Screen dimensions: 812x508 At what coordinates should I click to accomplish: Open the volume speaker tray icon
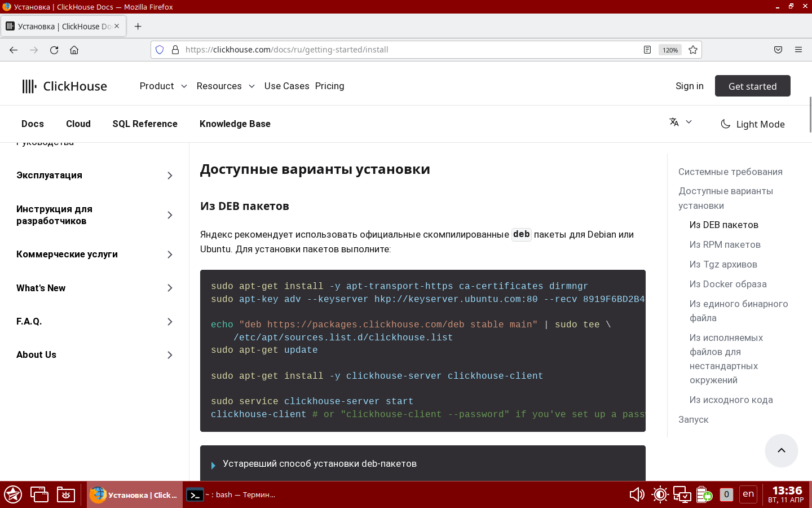(x=637, y=494)
